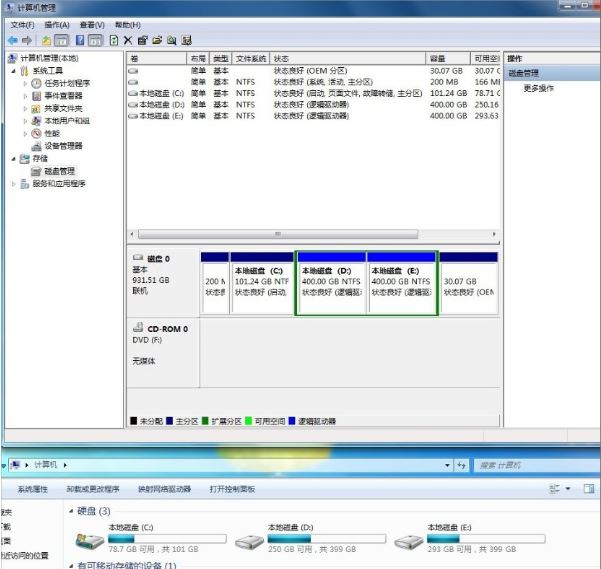Image resolution: width=601 pixels, height=569 pixels.
Task: Select the Local Disk (D:) volume row
Action: (x=314, y=105)
